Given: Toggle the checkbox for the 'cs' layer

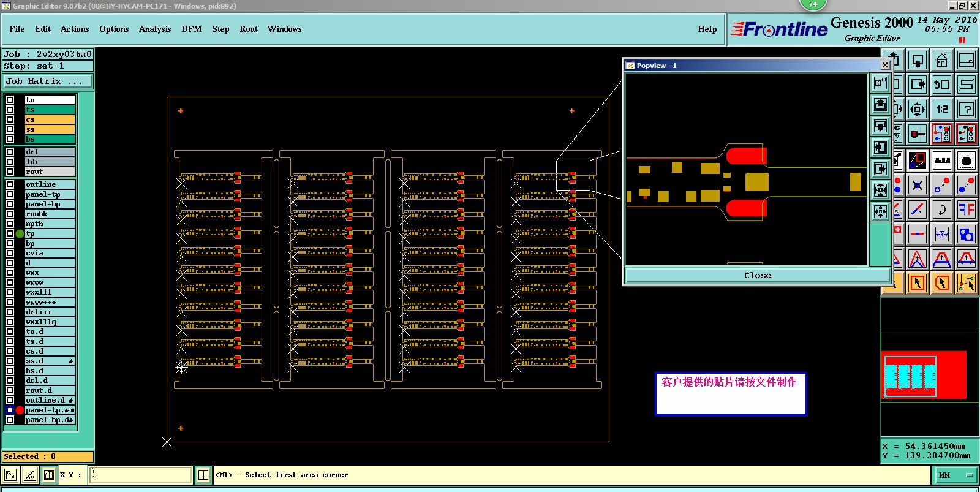Looking at the screenshot, I should pyautogui.click(x=10, y=119).
